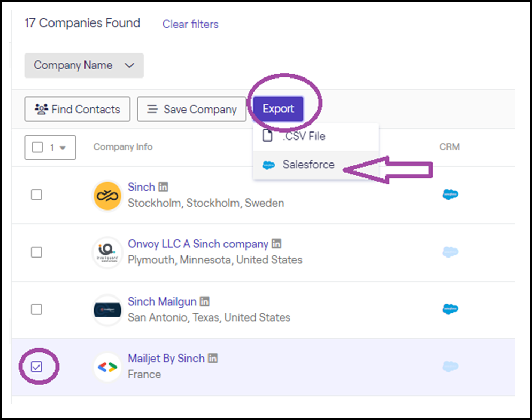Choose .CSV File export option
The width and height of the screenshot is (532, 420).
(x=315, y=136)
